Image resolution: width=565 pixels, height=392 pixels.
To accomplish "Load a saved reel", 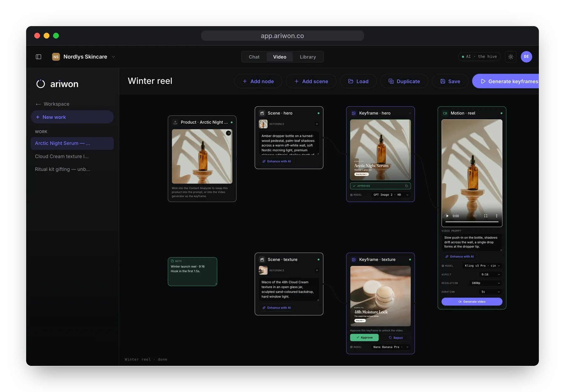I will (x=358, y=81).
